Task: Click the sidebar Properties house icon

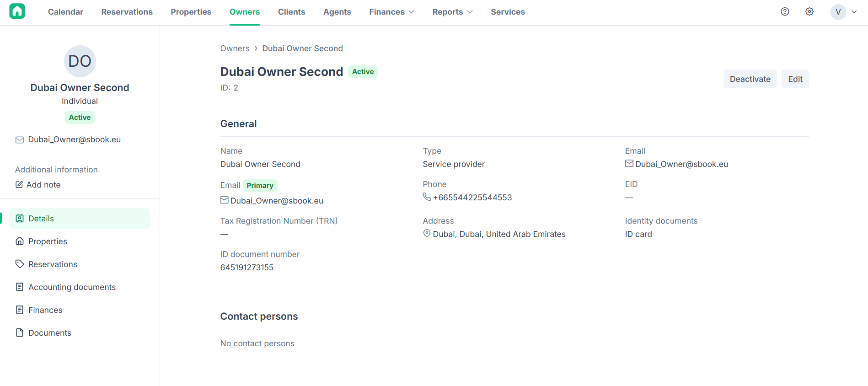Action: point(20,241)
